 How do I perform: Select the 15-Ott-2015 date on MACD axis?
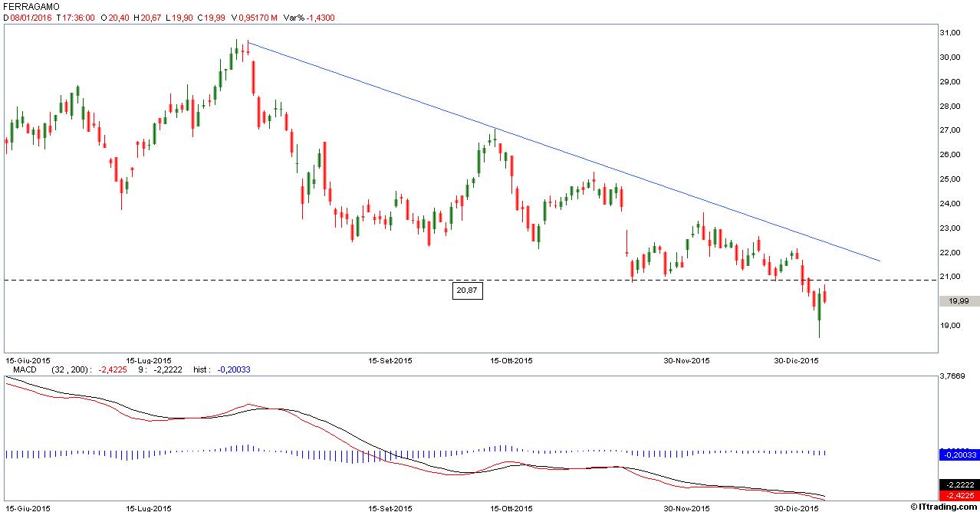[x=511, y=507]
